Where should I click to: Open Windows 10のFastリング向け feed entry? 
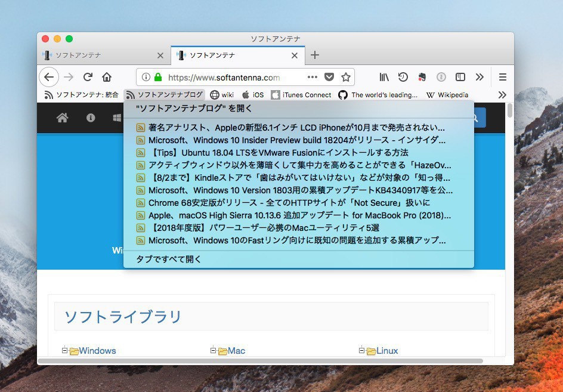[299, 240]
